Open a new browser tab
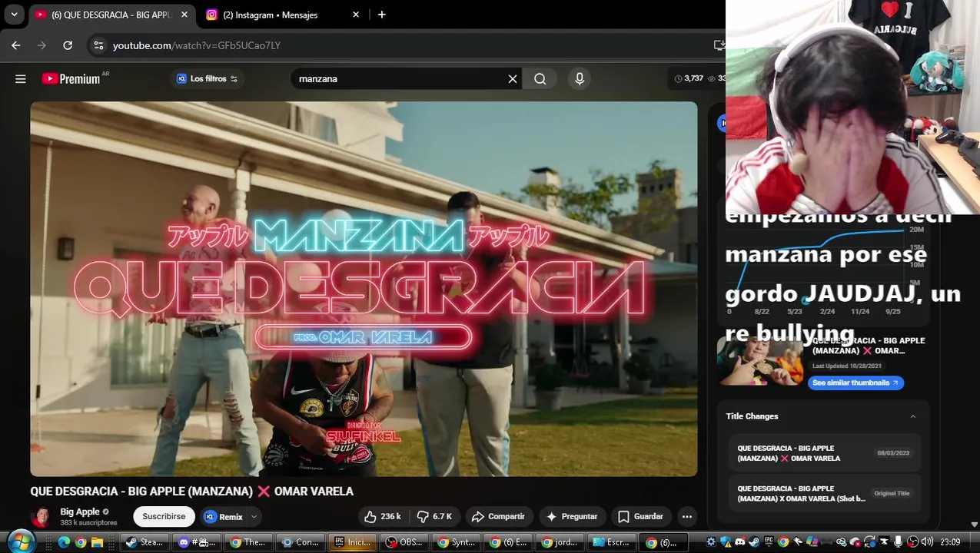This screenshot has height=553, width=980. [x=382, y=15]
